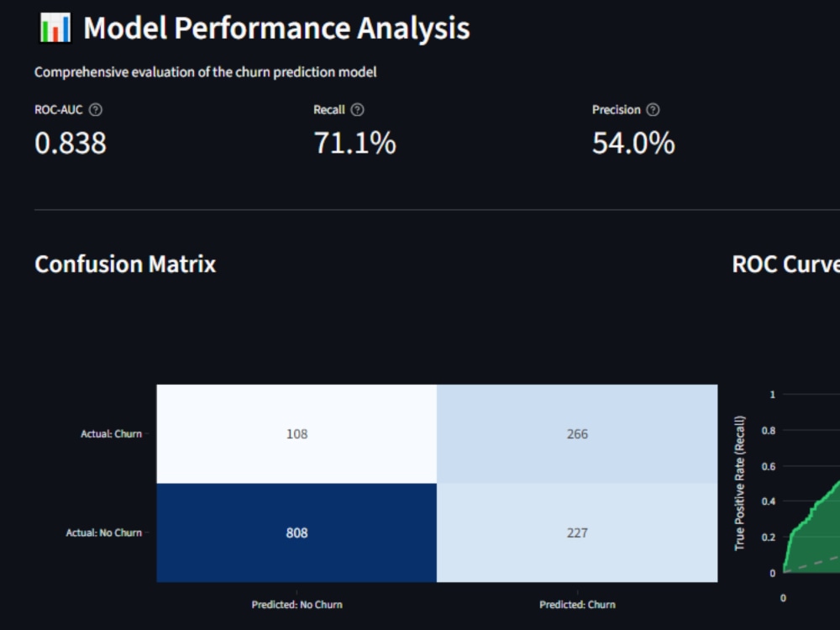Click the Recall help tooltip icon
This screenshot has width=840, height=630.
pos(357,110)
